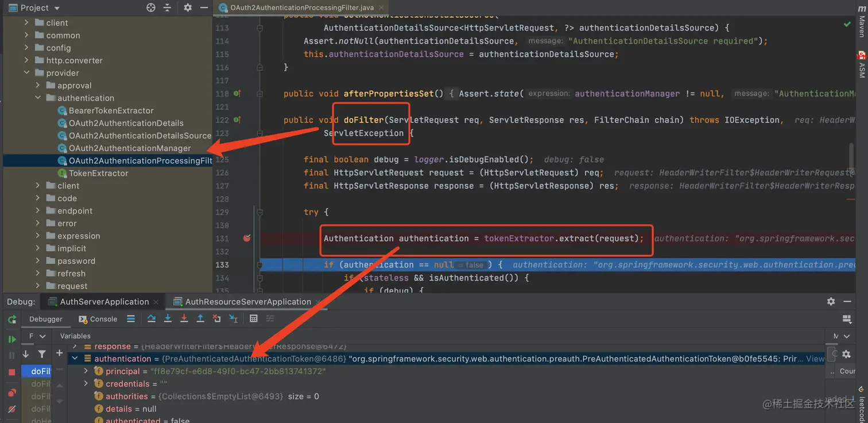The image size is (868, 423).
Task: View all breakpoints
Action: [11, 393]
